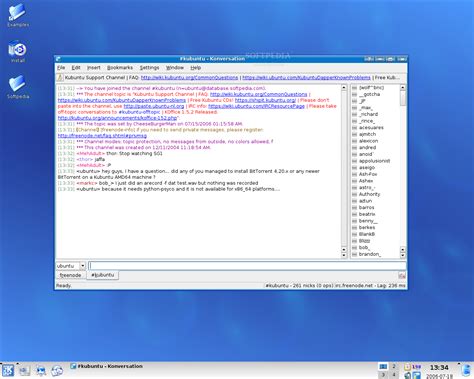Click chat log scrollbar down arrow at bottom

tap(344, 255)
